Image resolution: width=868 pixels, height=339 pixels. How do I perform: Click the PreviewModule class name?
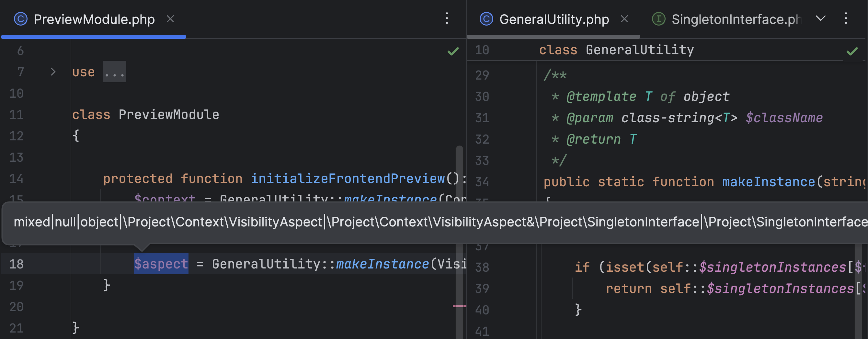coord(169,115)
